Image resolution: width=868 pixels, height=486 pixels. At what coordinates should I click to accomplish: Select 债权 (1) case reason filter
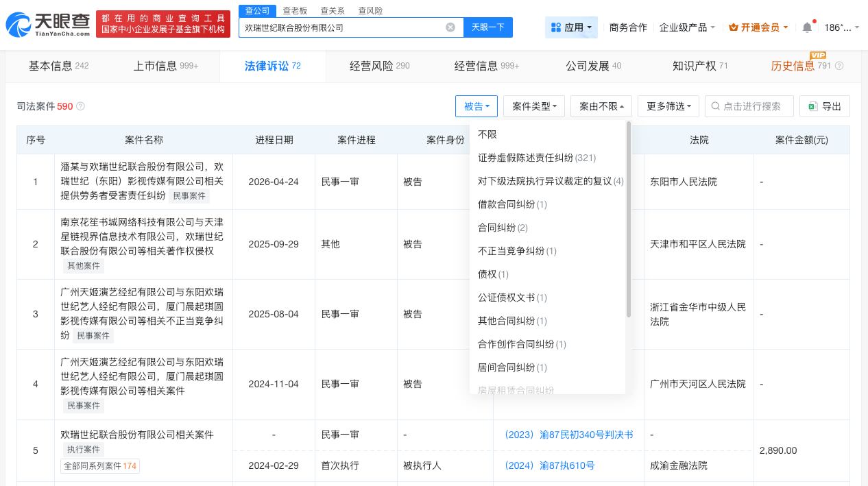pyautogui.click(x=494, y=274)
